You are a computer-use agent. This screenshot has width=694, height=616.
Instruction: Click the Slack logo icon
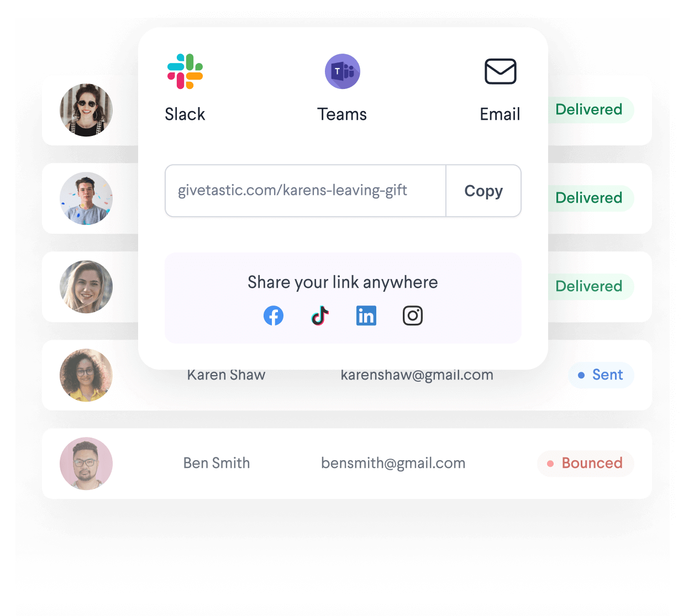click(185, 71)
